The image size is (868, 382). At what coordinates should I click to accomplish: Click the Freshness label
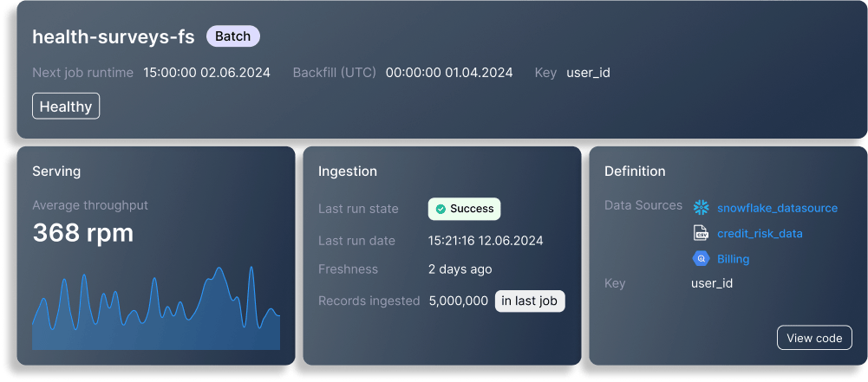pyautogui.click(x=348, y=269)
